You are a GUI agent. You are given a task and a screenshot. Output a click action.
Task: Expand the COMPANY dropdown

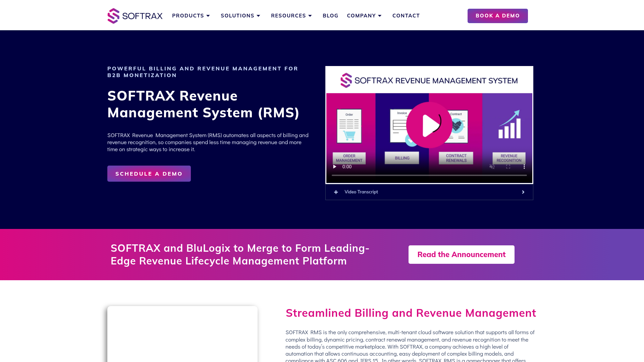click(x=364, y=15)
